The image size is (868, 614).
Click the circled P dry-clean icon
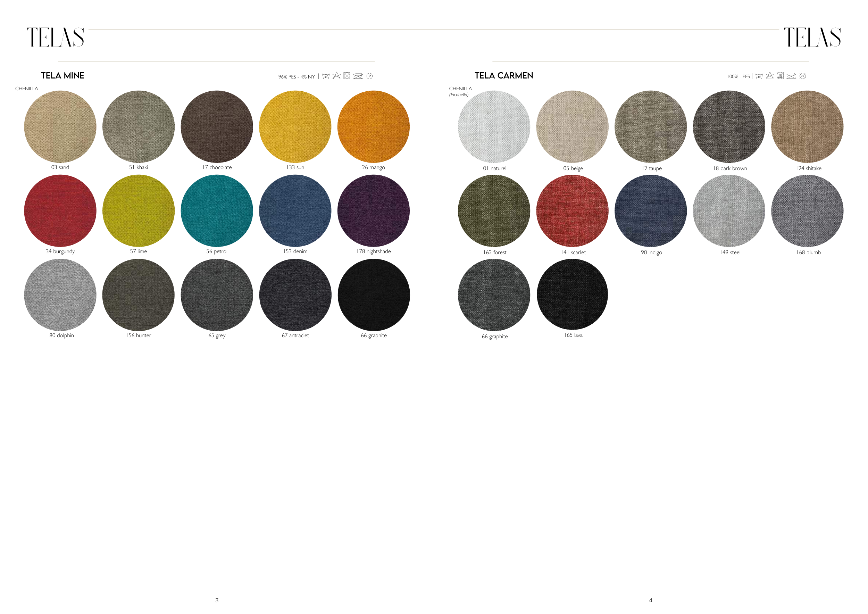tap(370, 76)
